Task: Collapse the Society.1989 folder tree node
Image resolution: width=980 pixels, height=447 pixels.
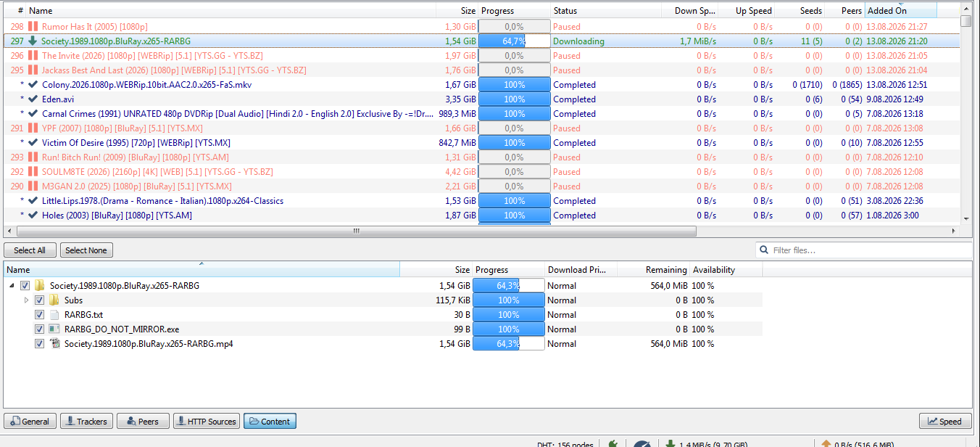Action: [12, 285]
